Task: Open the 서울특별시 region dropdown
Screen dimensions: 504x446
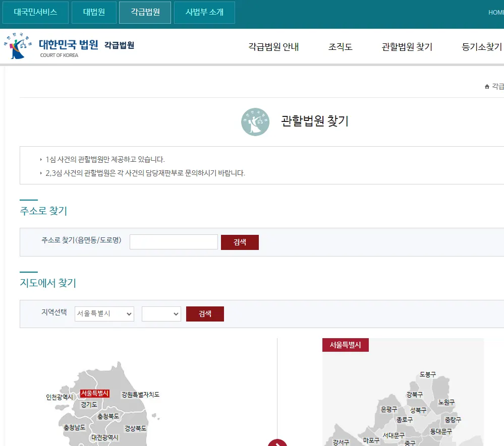Action: pos(104,313)
